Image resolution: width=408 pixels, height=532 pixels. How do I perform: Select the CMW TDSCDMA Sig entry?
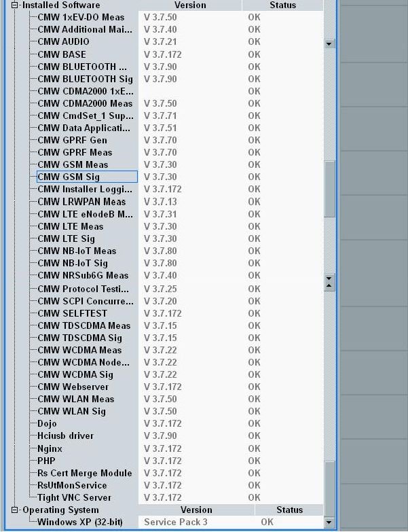point(79,338)
